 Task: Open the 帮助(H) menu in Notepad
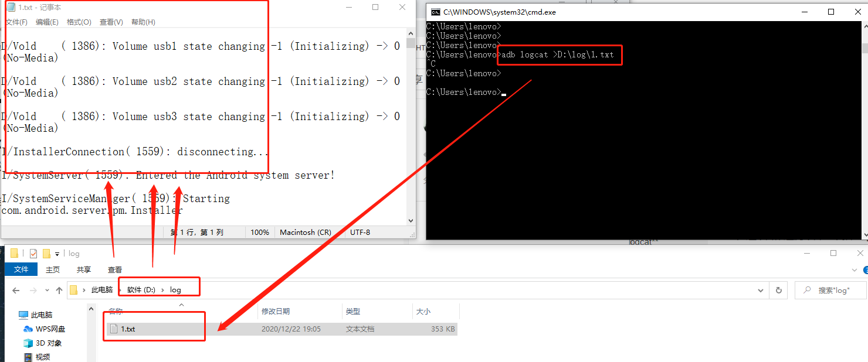click(143, 22)
